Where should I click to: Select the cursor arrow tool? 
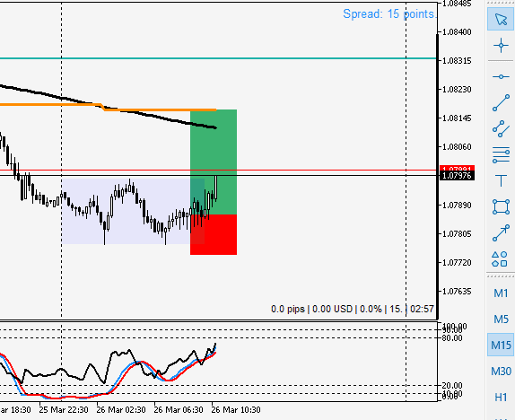pyautogui.click(x=501, y=19)
